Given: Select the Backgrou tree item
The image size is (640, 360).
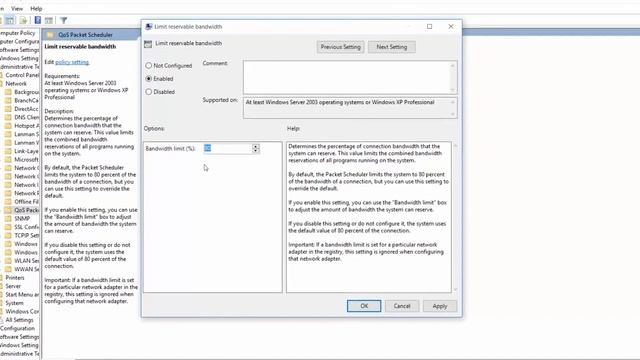Looking at the screenshot, I should pos(27,92).
